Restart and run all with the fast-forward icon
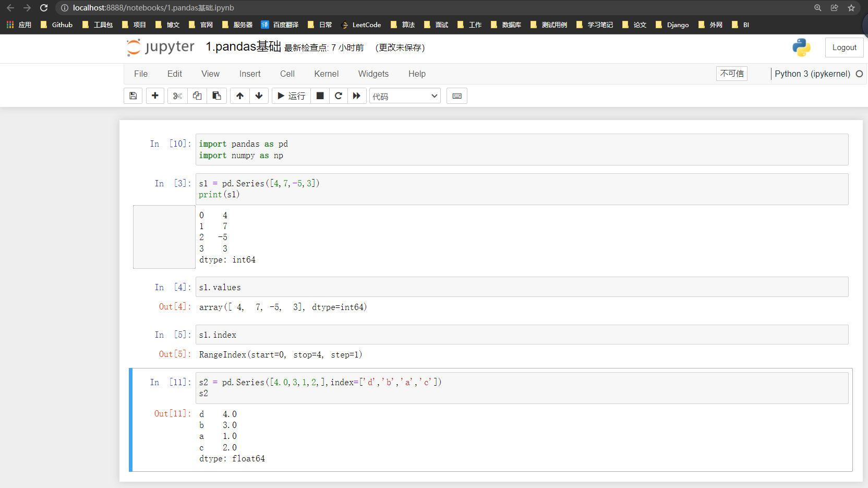Viewport: 868px width, 488px height. coord(357,96)
